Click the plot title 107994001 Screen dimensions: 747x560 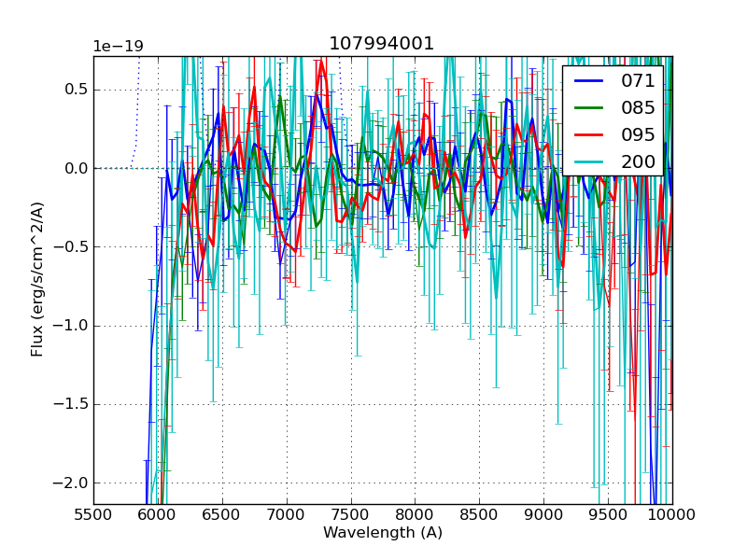tap(382, 44)
